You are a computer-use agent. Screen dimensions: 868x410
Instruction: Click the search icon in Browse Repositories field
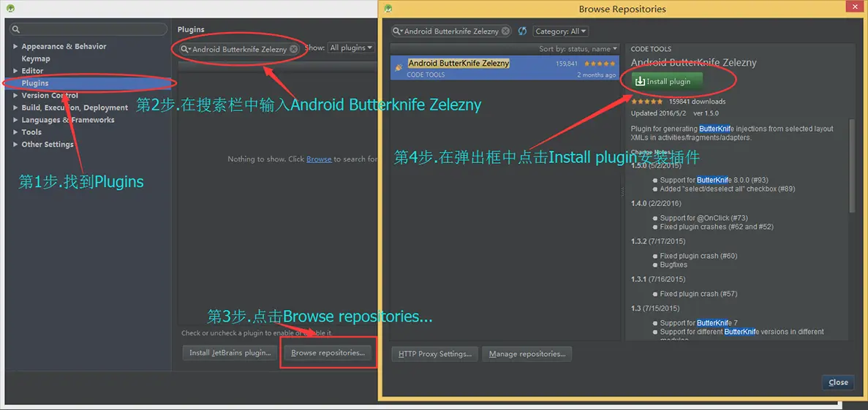point(398,31)
